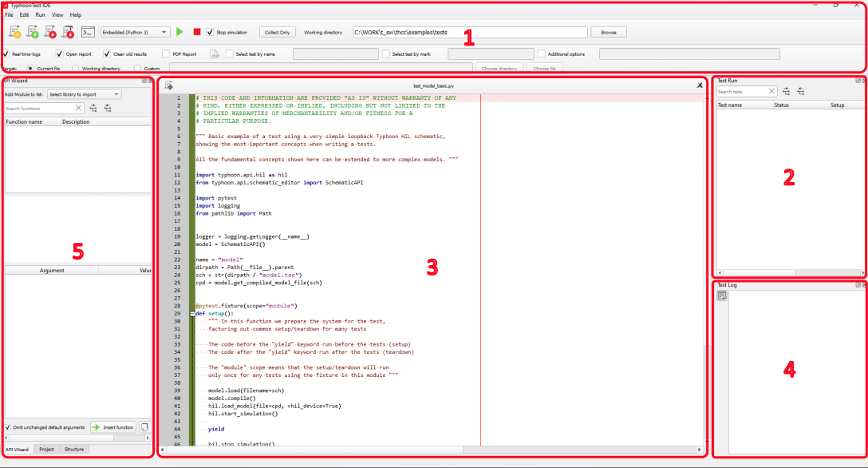Click the first toolbar file icon with yellow badge
The image size is (868, 468).
click(15, 32)
